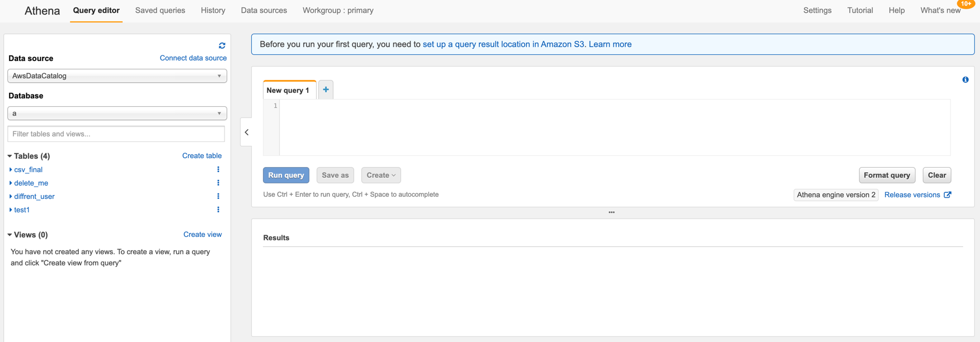This screenshot has width=980, height=342.
Task: Open actions menu for delete_me table
Action: point(218,183)
